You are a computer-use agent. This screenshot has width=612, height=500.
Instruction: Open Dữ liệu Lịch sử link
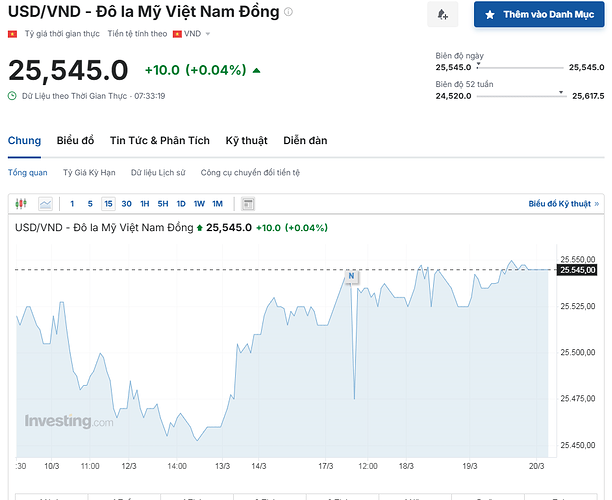point(158,173)
